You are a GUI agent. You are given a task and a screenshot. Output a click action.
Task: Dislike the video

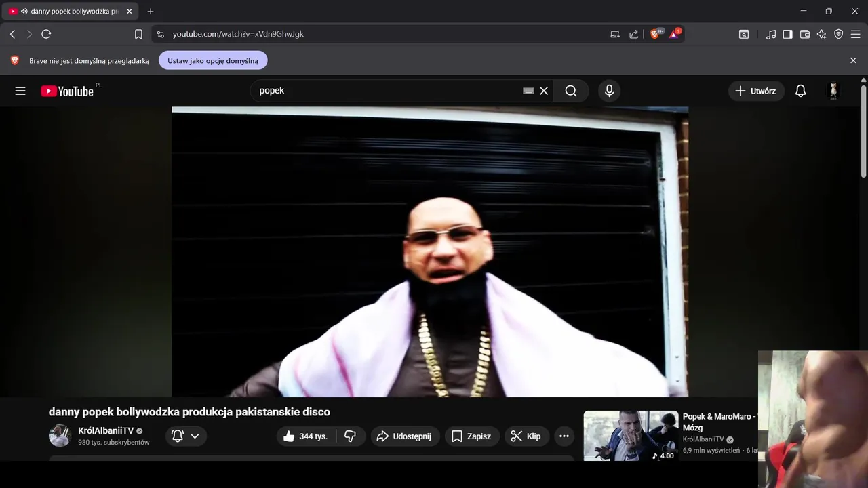click(351, 436)
